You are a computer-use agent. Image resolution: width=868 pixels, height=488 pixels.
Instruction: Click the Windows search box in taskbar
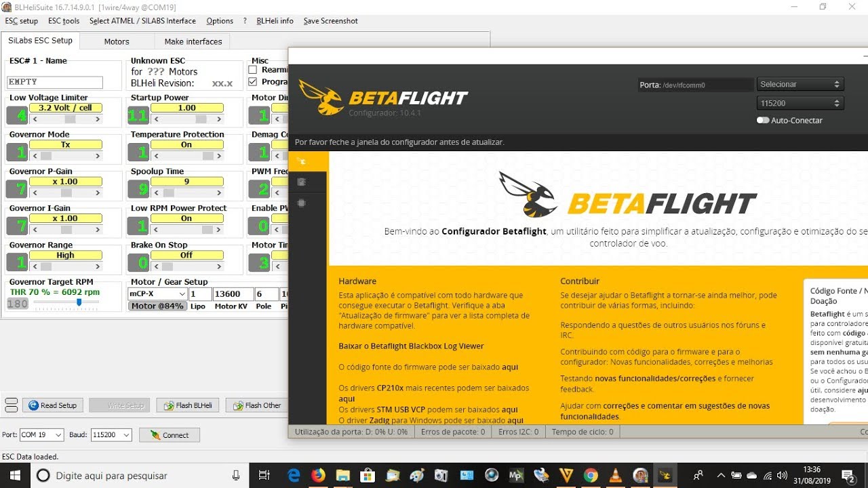pyautogui.click(x=139, y=475)
